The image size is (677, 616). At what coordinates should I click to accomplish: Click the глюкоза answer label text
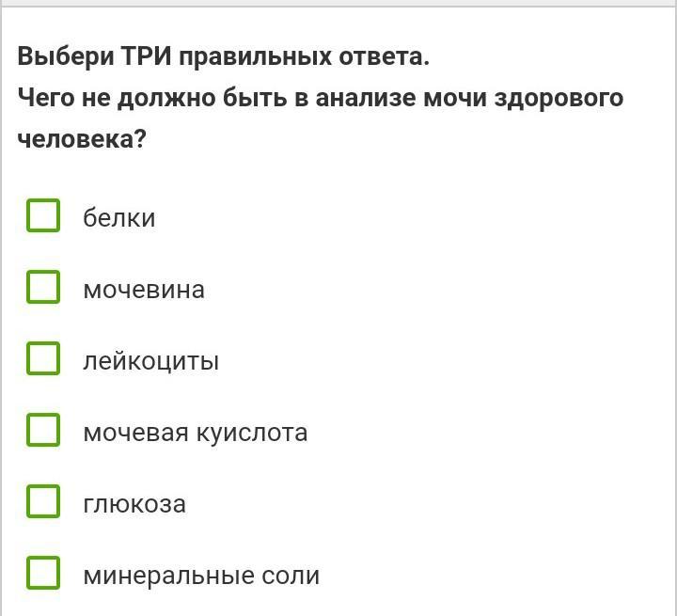[134, 504]
